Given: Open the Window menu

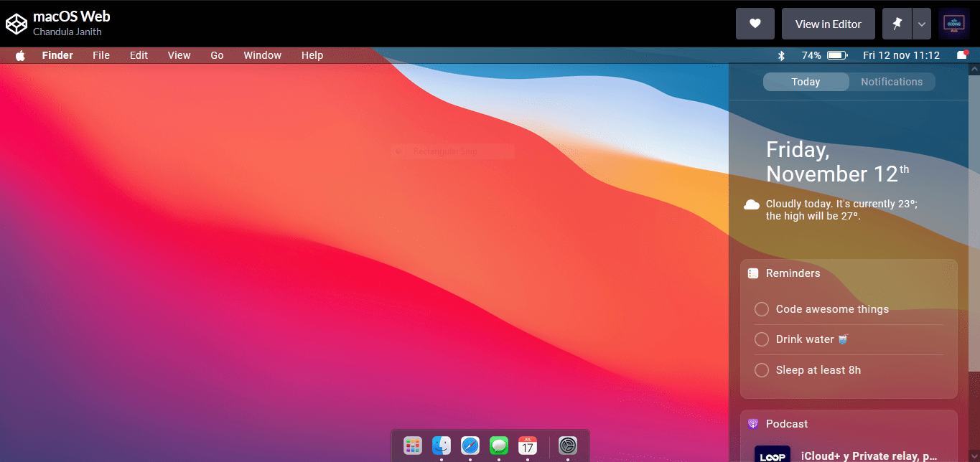Looking at the screenshot, I should coord(262,55).
